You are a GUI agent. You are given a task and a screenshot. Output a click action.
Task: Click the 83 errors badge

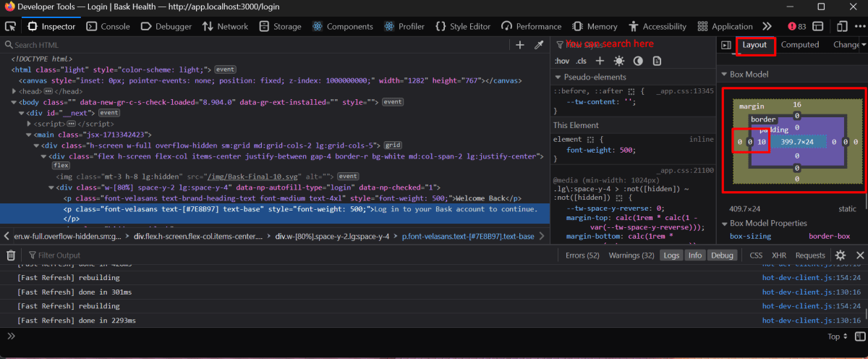(797, 27)
